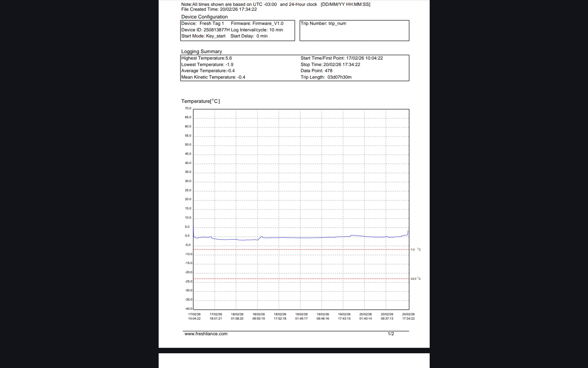Screen dimensions: 588x368
Task: Click the www.freshliance.com footer link
Action: [x=206, y=334]
